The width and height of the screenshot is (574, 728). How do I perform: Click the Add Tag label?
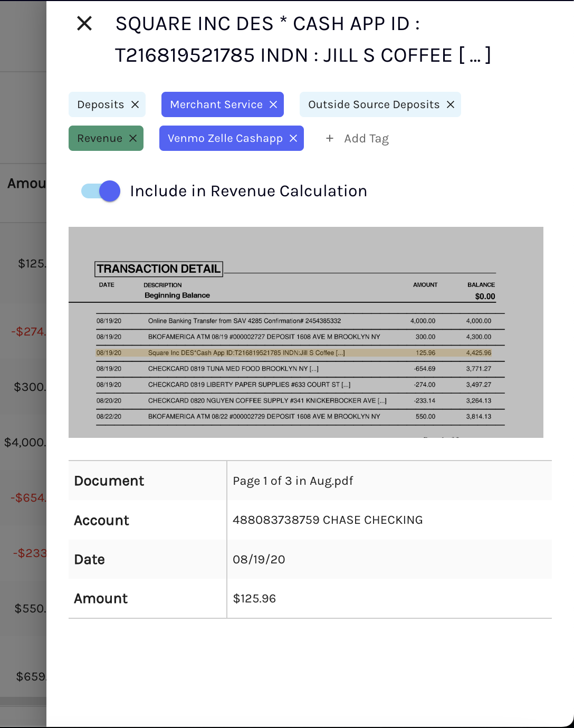click(x=366, y=139)
